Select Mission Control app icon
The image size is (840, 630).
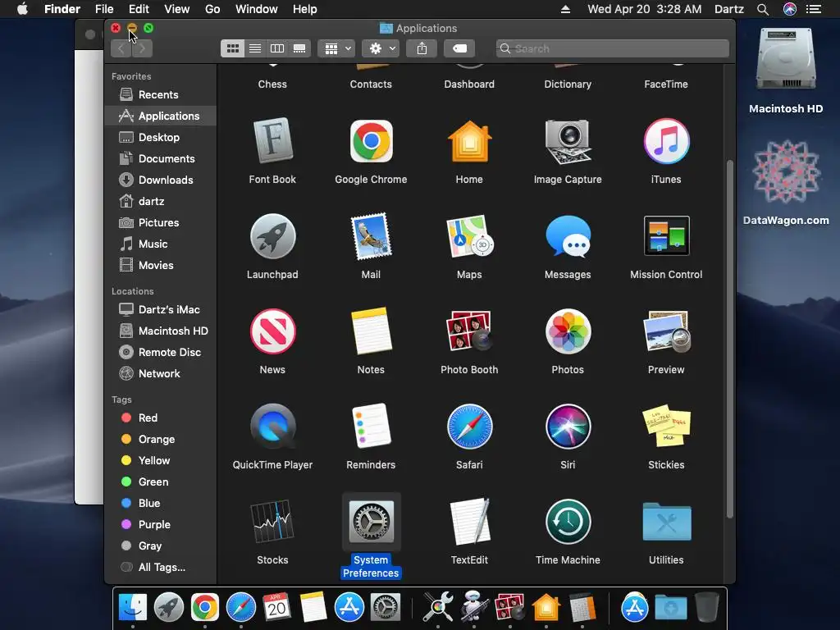(666, 236)
